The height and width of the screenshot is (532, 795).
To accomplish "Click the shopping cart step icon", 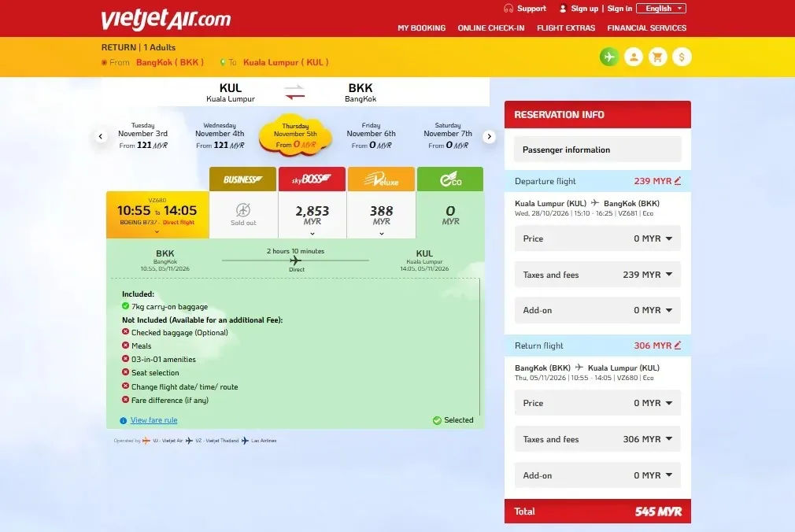I will click(x=657, y=57).
